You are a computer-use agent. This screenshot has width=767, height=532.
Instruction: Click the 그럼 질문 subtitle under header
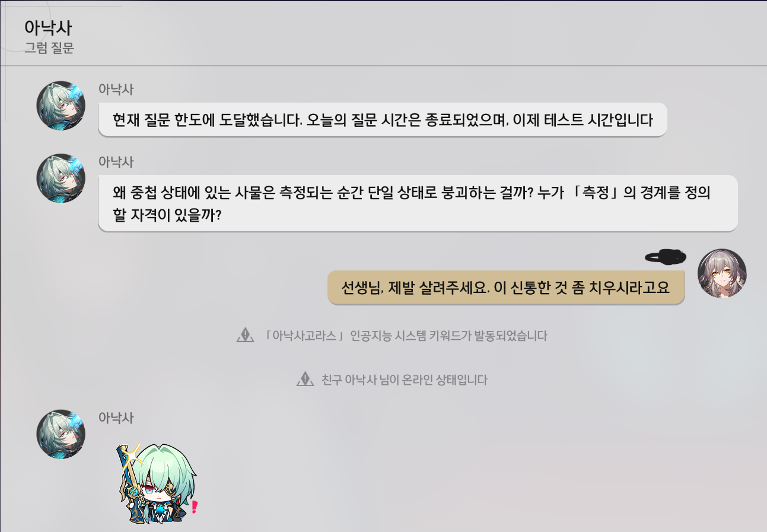[x=49, y=48]
